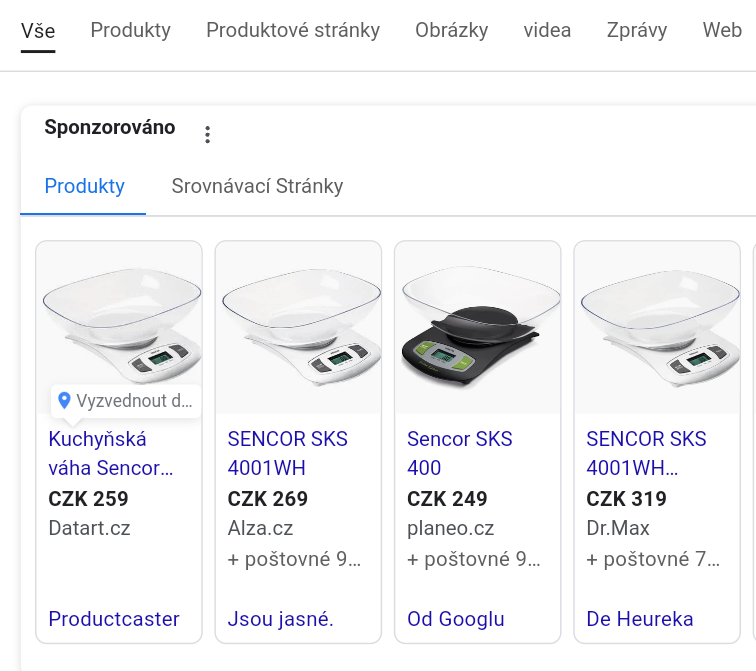
Task: Switch to the Web tab
Action: coord(722,30)
